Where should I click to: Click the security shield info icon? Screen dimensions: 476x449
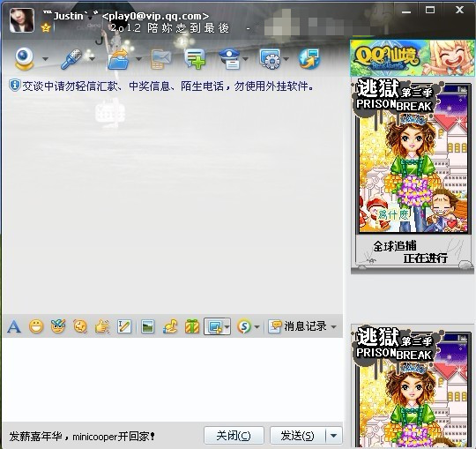[15, 86]
